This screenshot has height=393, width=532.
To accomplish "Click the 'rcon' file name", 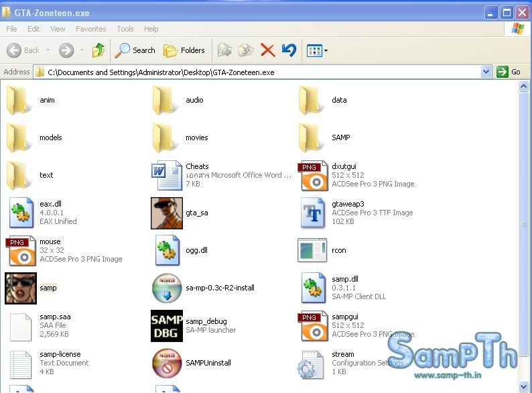I will click(338, 250).
